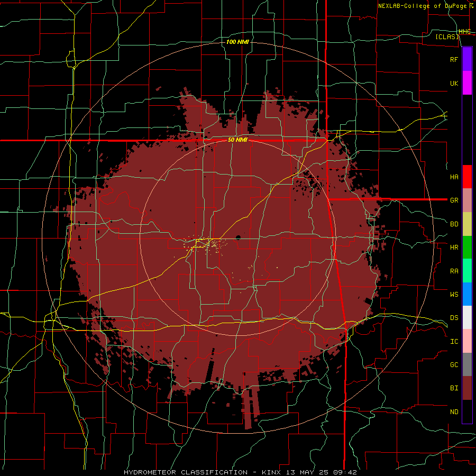Image resolution: width=476 pixels, height=476 pixels.
Task: Click the WS legend label
Action: [454, 295]
